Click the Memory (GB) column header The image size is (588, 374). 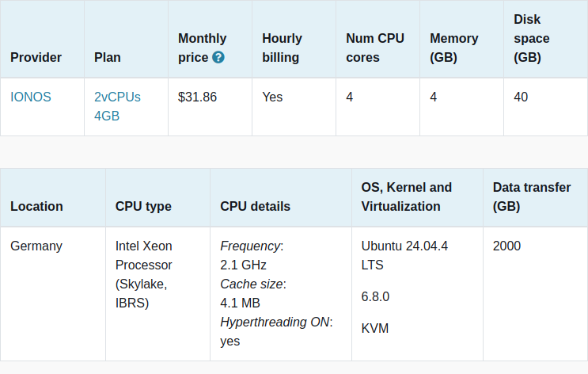453,48
